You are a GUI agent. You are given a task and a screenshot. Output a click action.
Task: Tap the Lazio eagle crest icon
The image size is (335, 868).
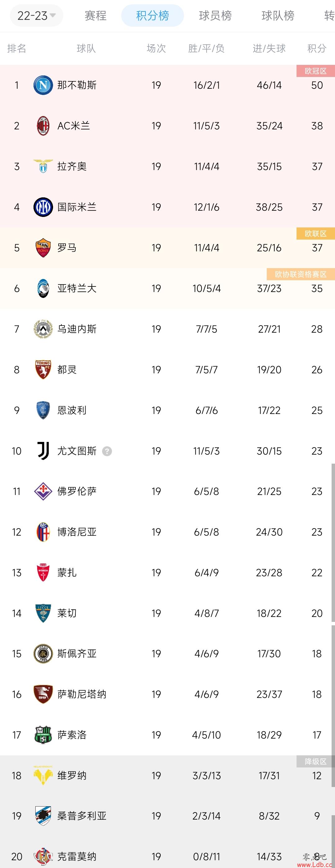(x=43, y=166)
